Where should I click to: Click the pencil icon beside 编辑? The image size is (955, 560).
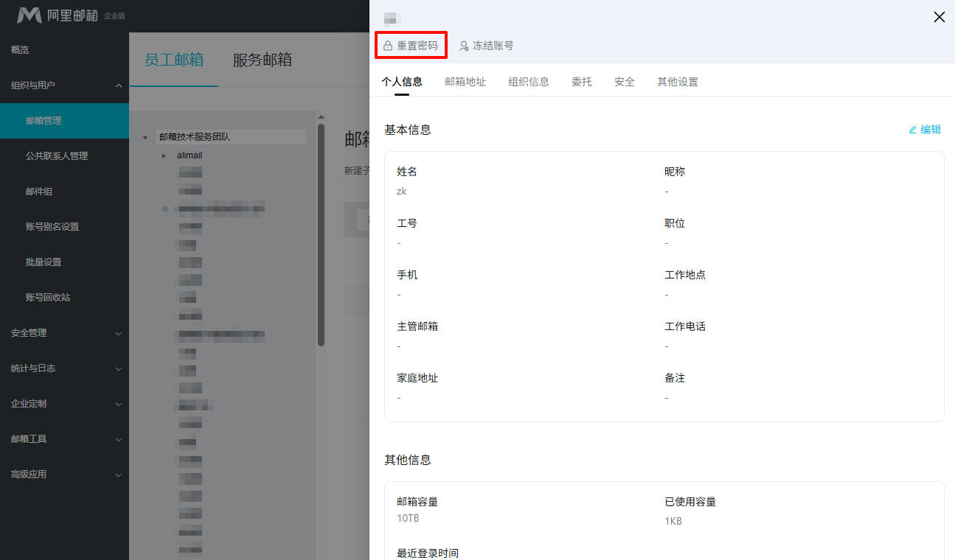pyautogui.click(x=913, y=130)
